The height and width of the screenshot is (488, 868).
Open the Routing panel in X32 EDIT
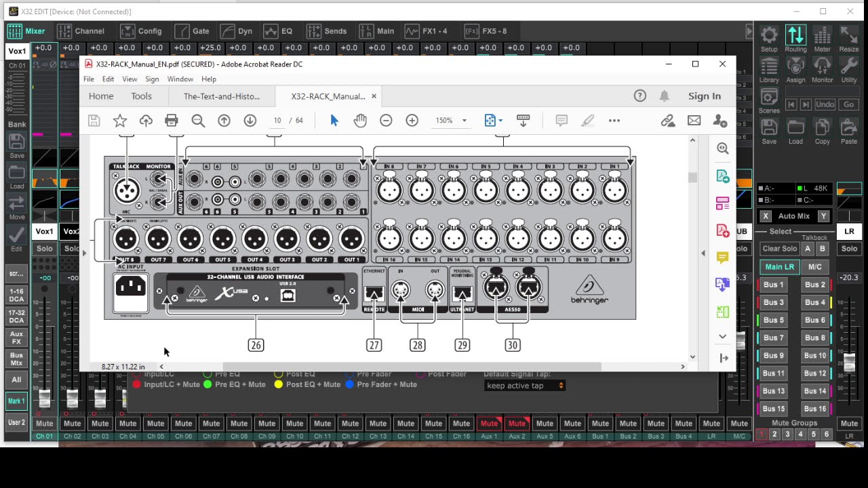[x=795, y=39]
